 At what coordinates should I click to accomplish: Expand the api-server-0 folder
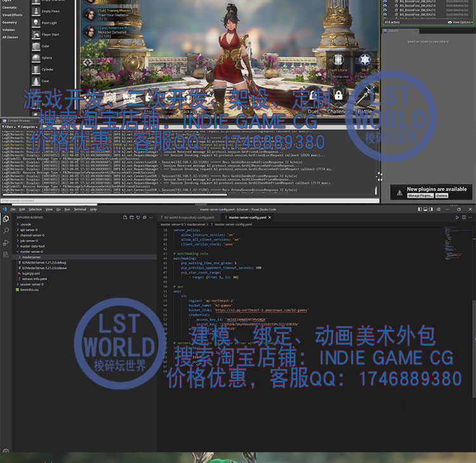tap(29, 230)
